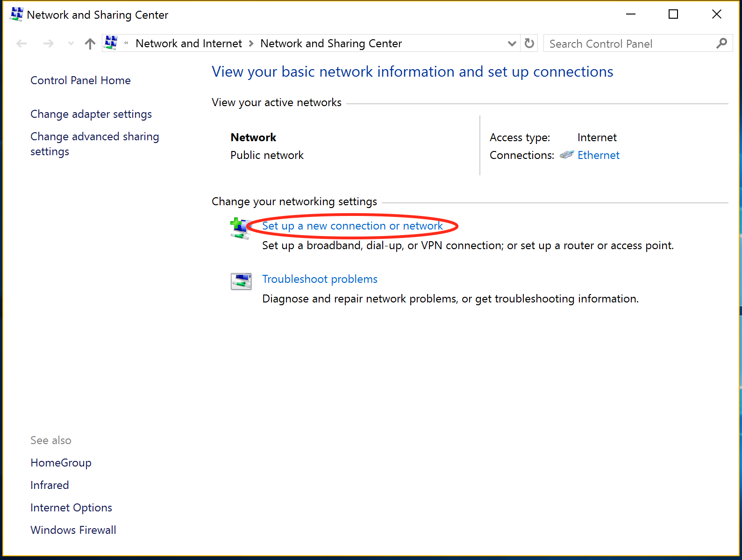The image size is (742, 560).
Task: Click the Network and Internet breadcrumb
Action: tap(189, 43)
